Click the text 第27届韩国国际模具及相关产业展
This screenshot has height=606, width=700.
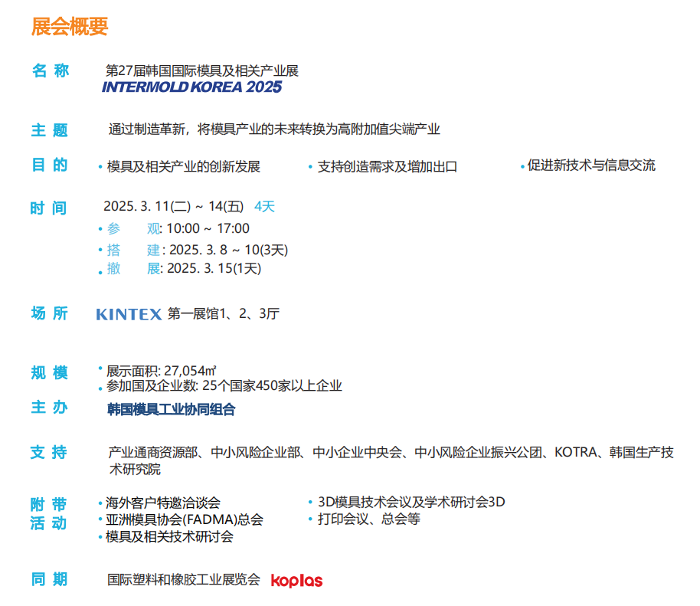pyautogui.click(x=201, y=70)
